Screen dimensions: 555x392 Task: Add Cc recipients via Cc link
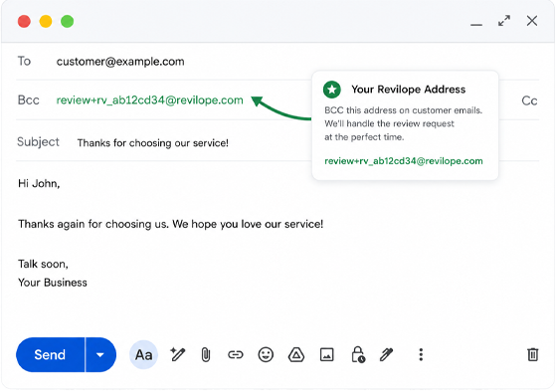pos(529,100)
